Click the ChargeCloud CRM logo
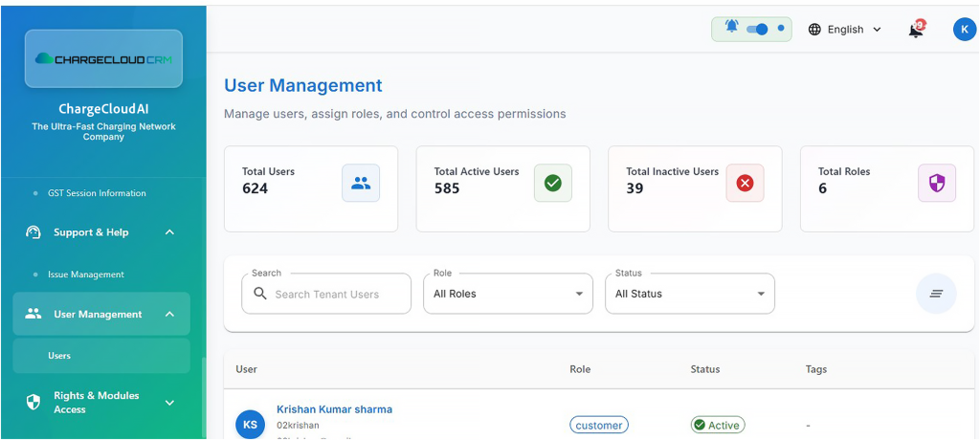This screenshot has height=440, width=980. tap(103, 58)
